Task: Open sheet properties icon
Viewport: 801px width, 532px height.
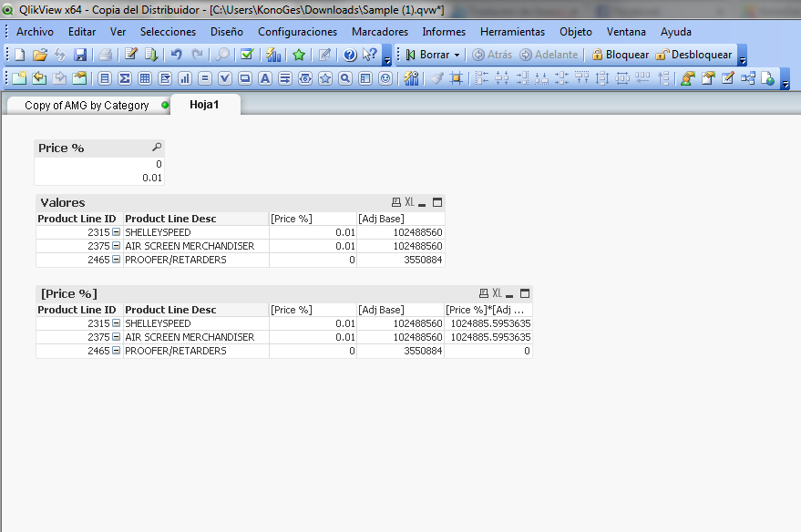Action: point(79,78)
